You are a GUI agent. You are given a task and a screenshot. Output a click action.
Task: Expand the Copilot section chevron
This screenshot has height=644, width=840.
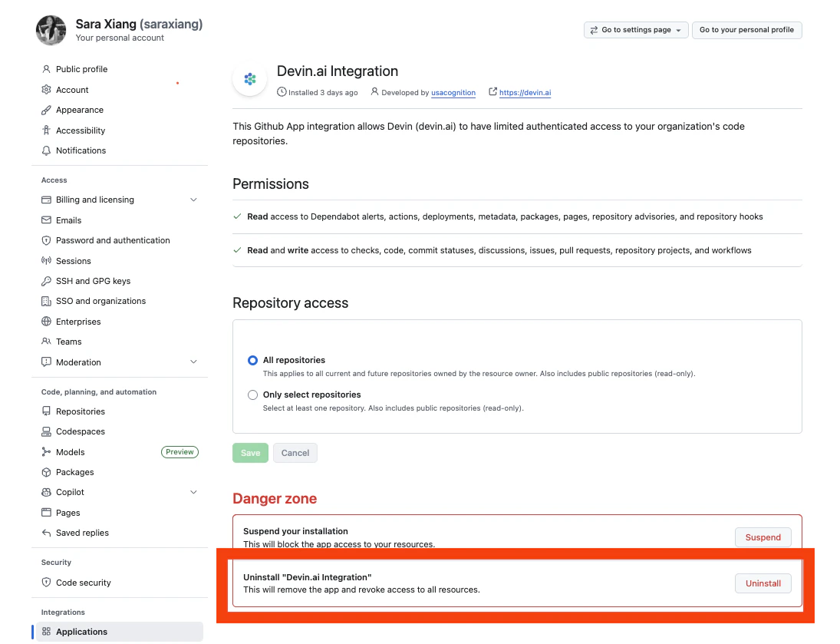[193, 492]
